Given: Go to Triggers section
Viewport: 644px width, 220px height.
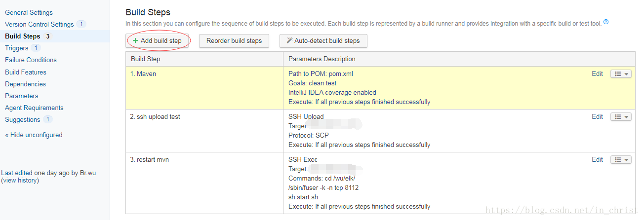Looking at the screenshot, I should click(16, 48).
